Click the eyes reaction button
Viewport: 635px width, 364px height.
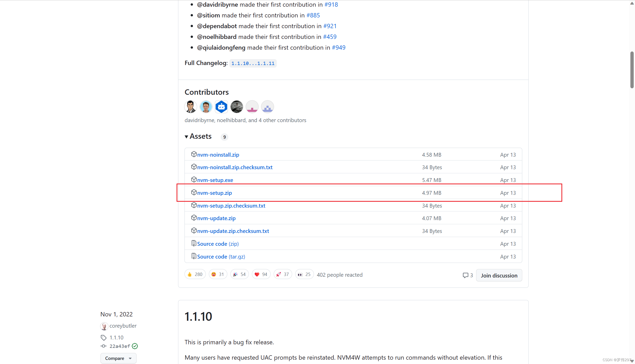pyautogui.click(x=304, y=274)
